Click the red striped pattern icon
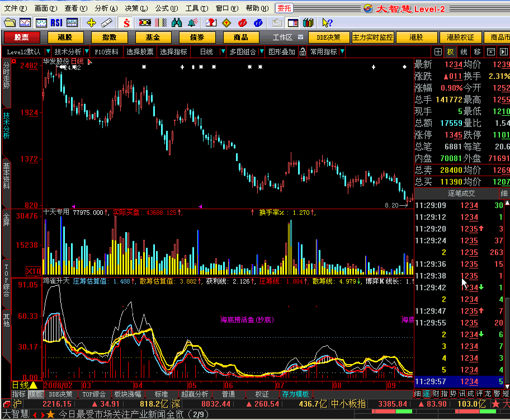The height and width of the screenshot is (420, 510). 160,22
